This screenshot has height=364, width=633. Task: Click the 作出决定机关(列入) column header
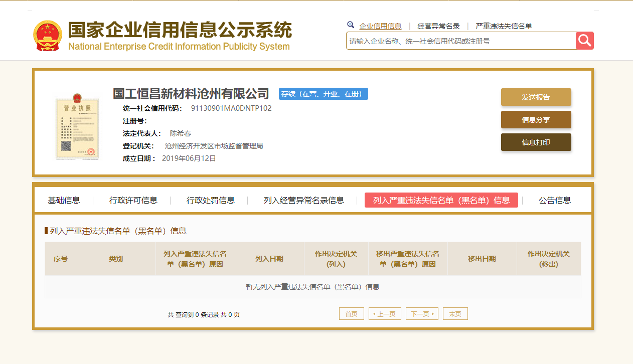(x=336, y=259)
